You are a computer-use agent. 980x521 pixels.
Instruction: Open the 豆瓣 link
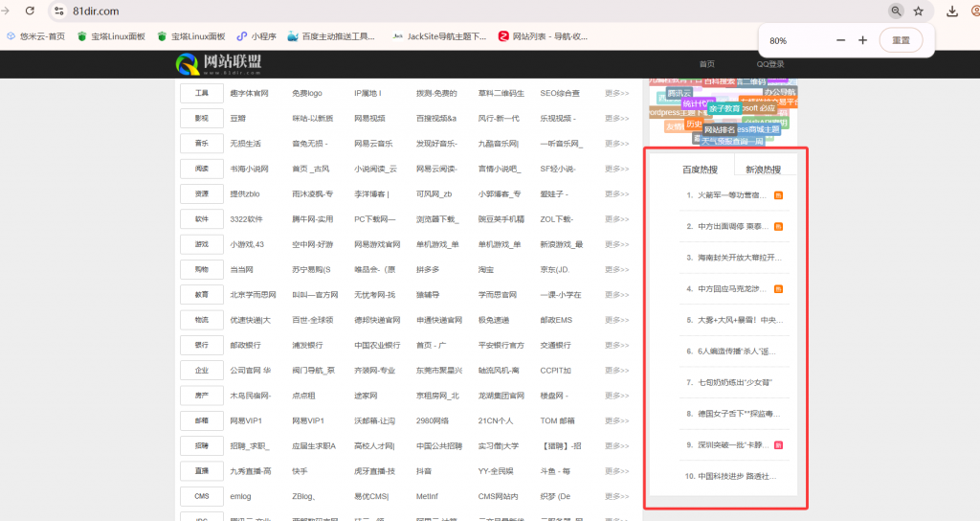click(237, 118)
